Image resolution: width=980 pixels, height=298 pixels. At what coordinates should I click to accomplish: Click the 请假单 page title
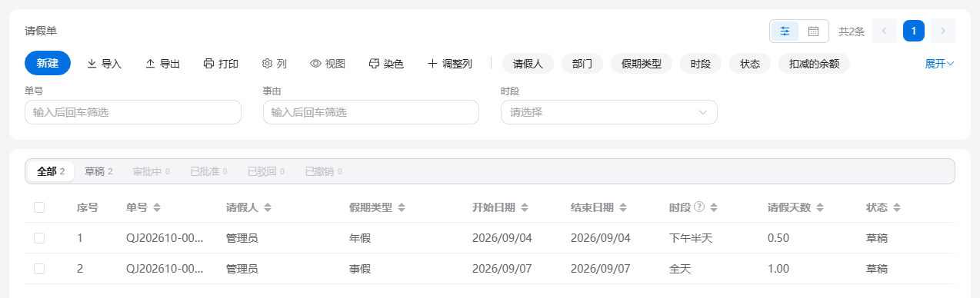[41, 31]
